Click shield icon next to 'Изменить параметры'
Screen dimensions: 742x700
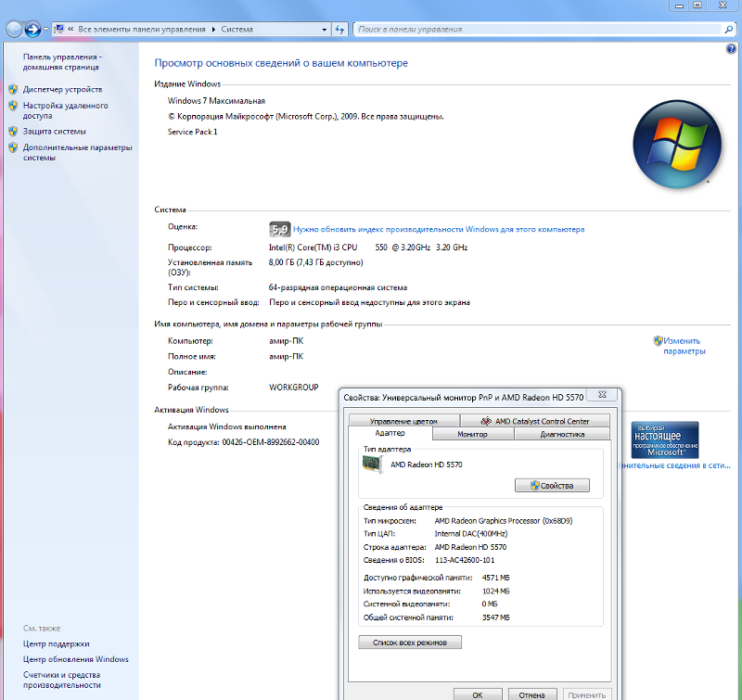pyautogui.click(x=658, y=341)
